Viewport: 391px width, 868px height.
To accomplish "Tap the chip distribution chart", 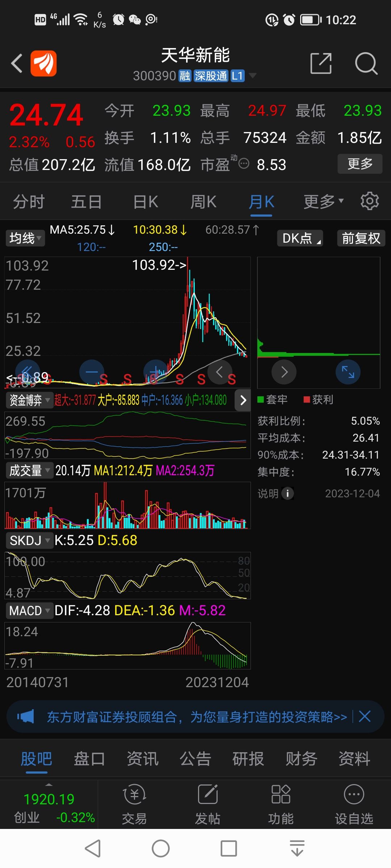I will (x=319, y=323).
